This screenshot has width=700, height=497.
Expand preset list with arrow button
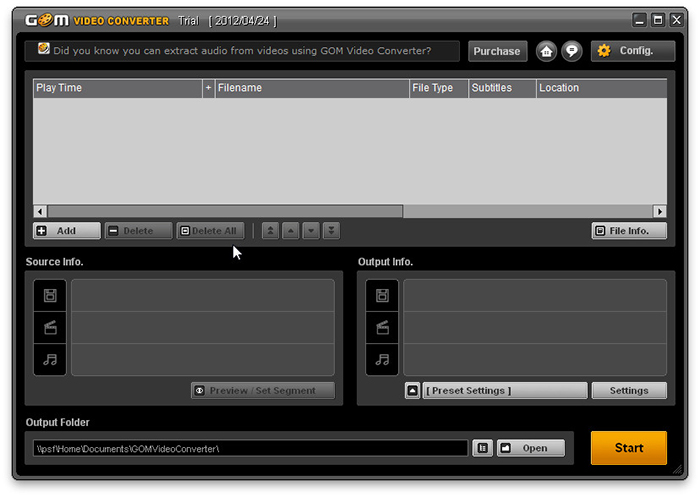pyautogui.click(x=412, y=391)
